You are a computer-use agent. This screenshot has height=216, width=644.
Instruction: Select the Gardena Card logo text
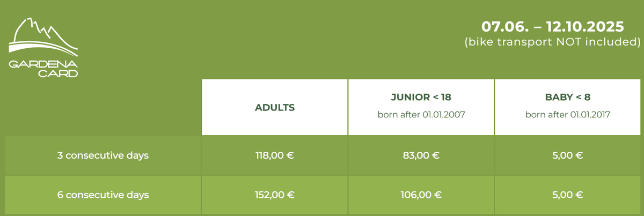44,69
